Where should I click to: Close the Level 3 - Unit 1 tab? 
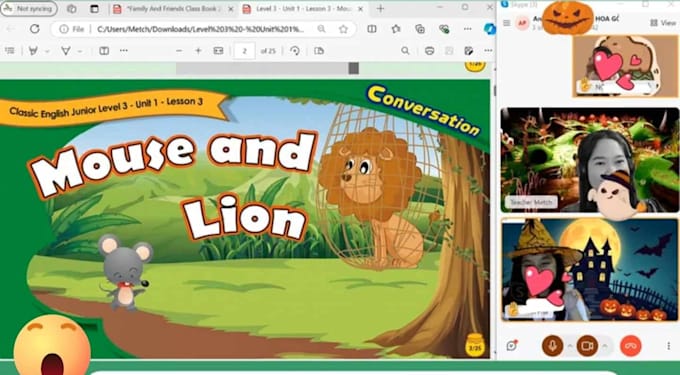[x=360, y=9]
